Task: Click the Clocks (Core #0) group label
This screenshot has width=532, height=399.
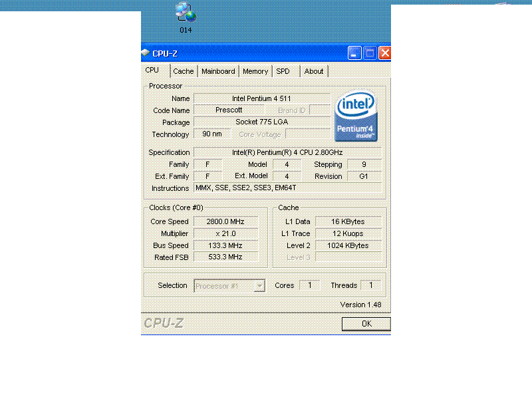Action: click(176, 207)
